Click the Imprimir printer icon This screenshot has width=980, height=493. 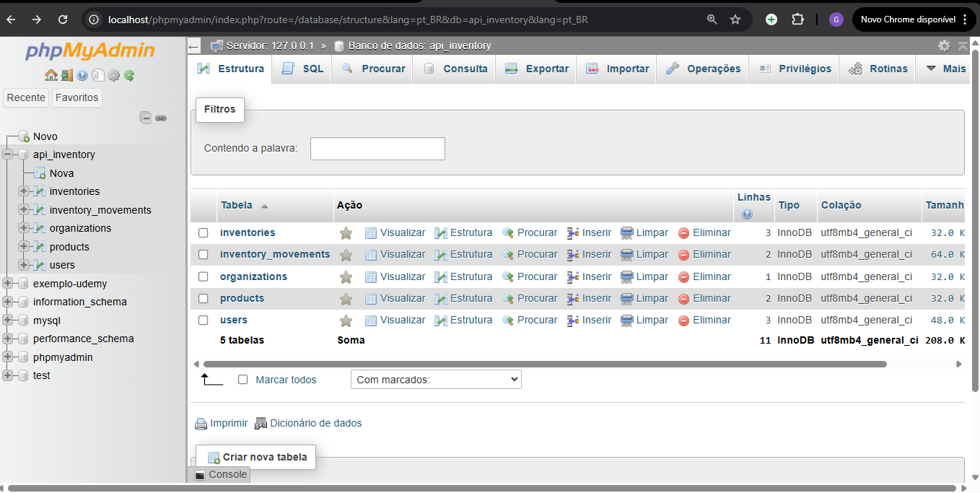(x=201, y=423)
